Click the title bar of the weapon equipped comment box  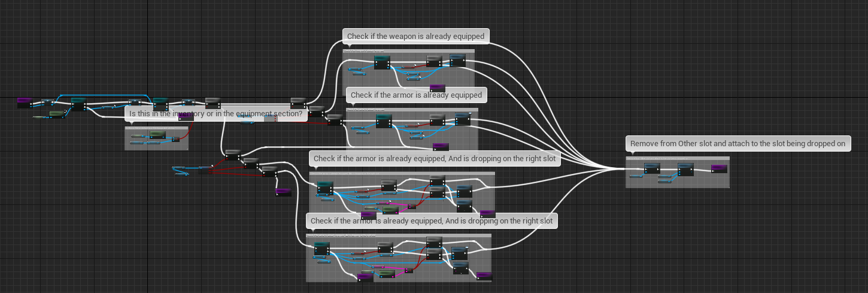tap(408, 52)
